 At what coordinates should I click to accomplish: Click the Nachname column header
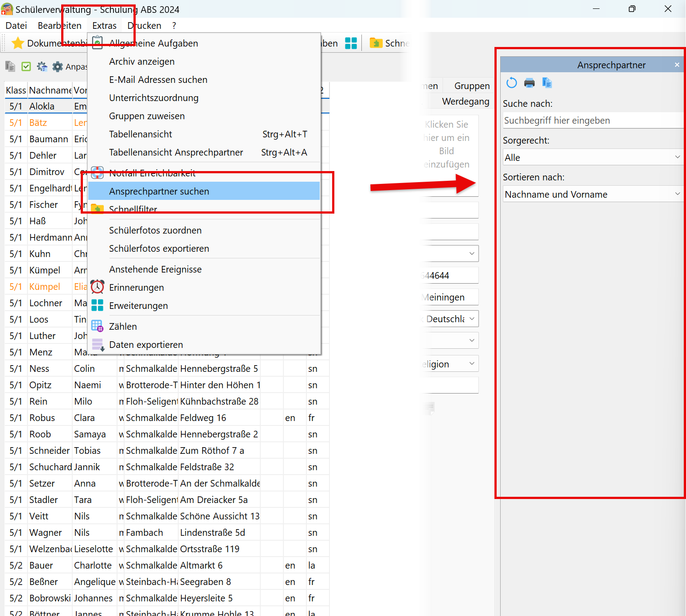(x=50, y=90)
